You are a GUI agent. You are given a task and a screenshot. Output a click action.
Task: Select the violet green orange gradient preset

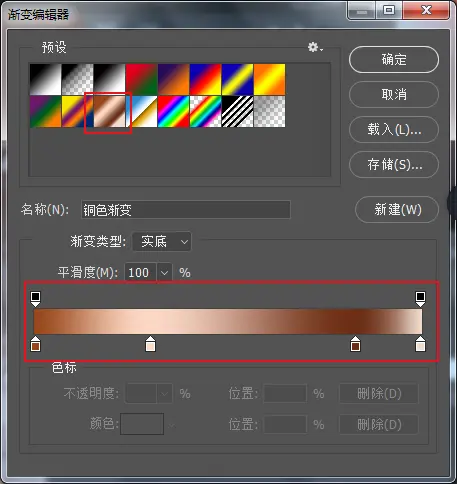pos(46,111)
